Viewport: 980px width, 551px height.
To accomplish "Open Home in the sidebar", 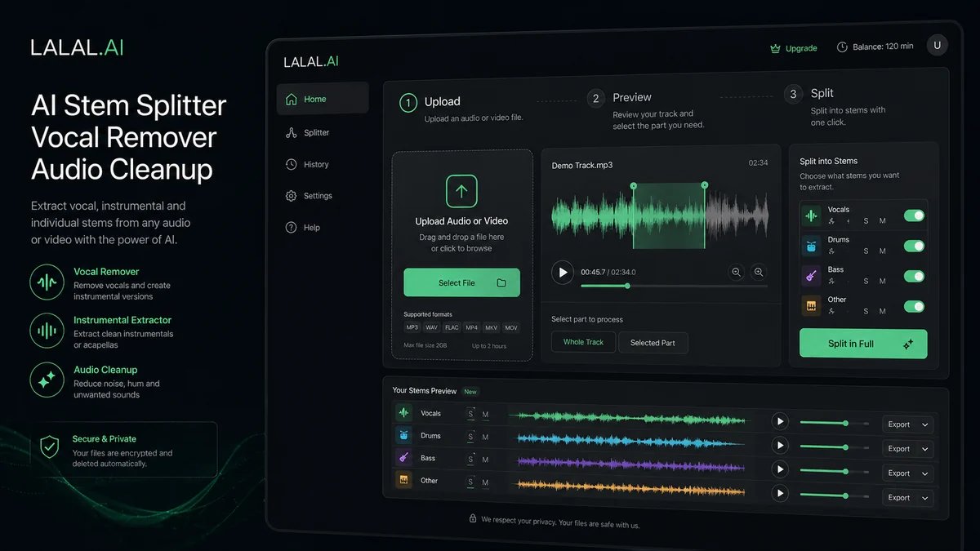I will point(323,99).
